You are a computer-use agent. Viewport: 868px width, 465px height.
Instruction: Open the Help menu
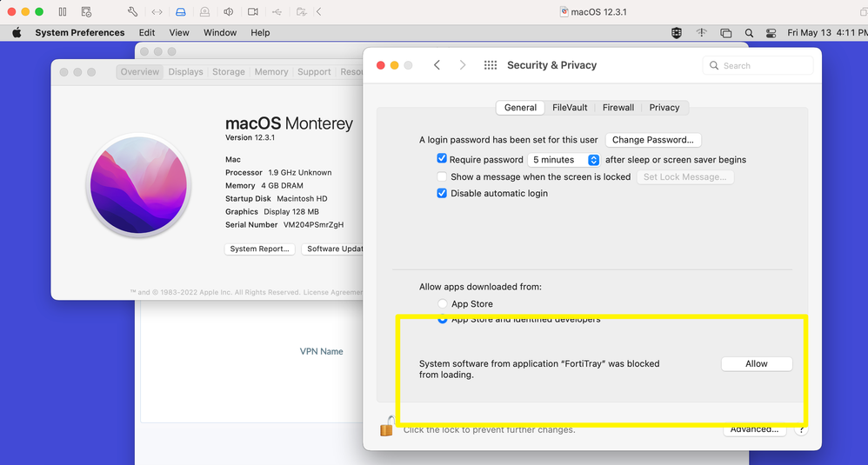(260, 33)
